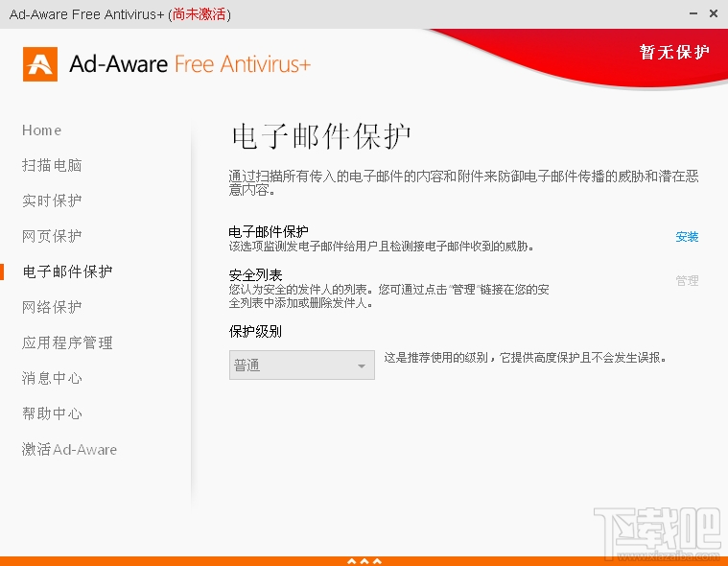Click the Ad-Aware orange logo icon
728x566 pixels.
pos(40,64)
